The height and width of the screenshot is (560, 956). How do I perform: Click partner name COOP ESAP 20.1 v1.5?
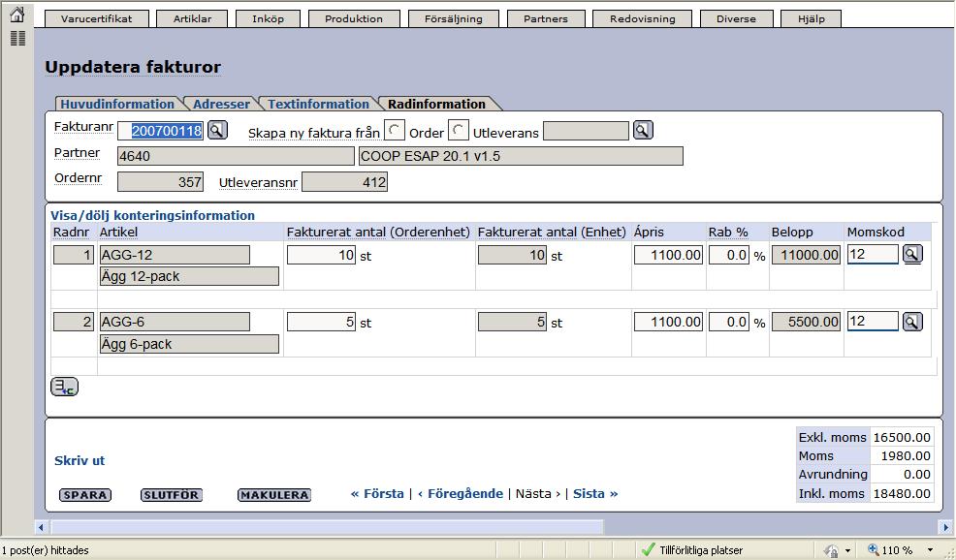521,156
